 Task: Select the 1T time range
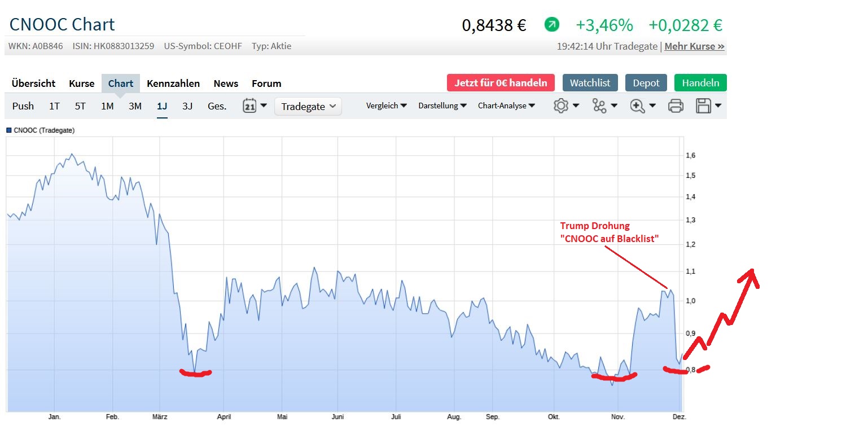pyautogui.click(x=54, y=106)
